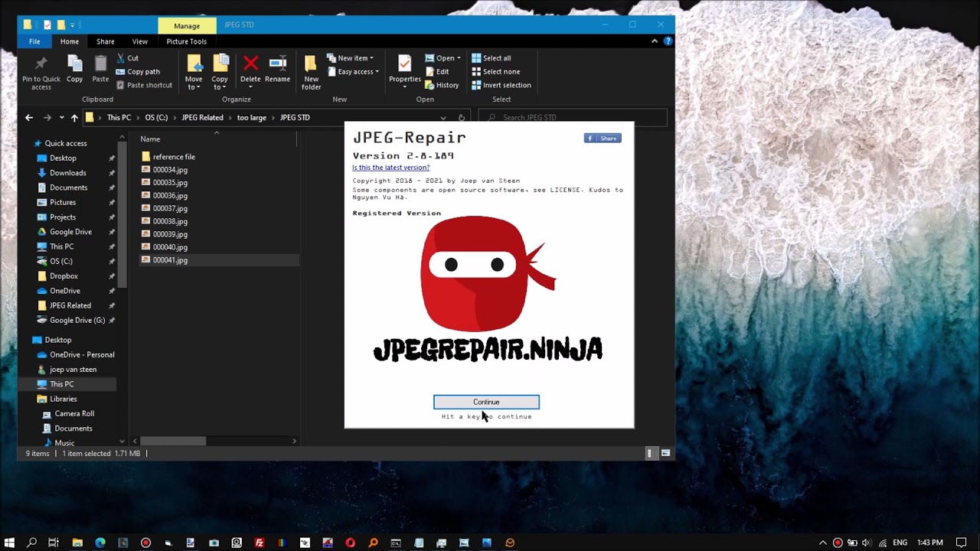Click Invert selection in ribbon
Screen dimensions: 980x551
[501, 85]
